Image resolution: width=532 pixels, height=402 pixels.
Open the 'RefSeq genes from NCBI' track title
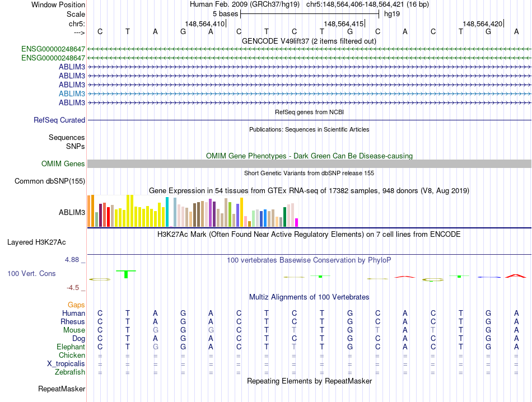[x=309, y=112]
